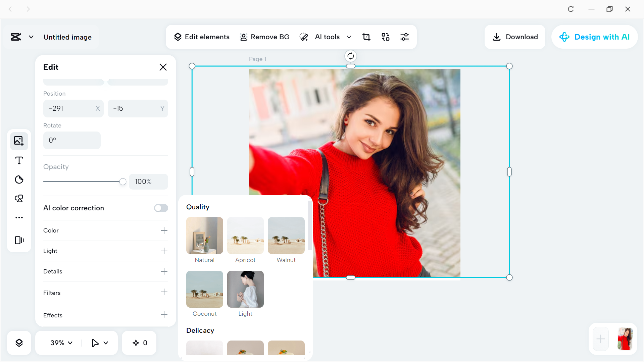The width and height of the screenshot is (644, 362).
Task: Expand the Color section
Action: click(x=164, y=230)
